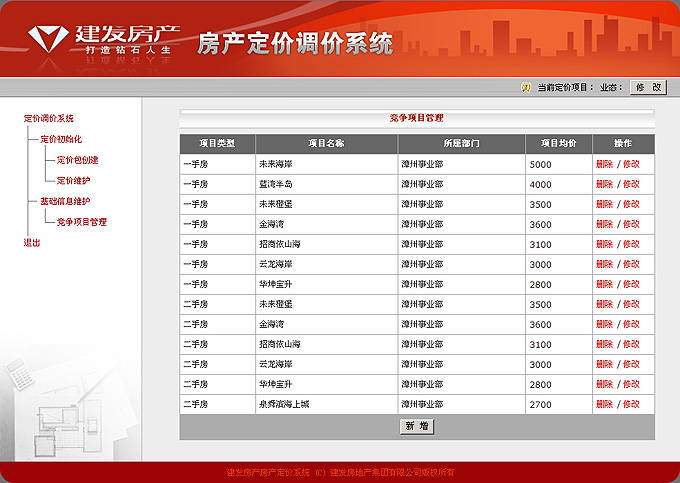Viewport: 680px width, 483px height.
Task: Click the 竞争项目管理 panel title
Action: click(416, 118)
